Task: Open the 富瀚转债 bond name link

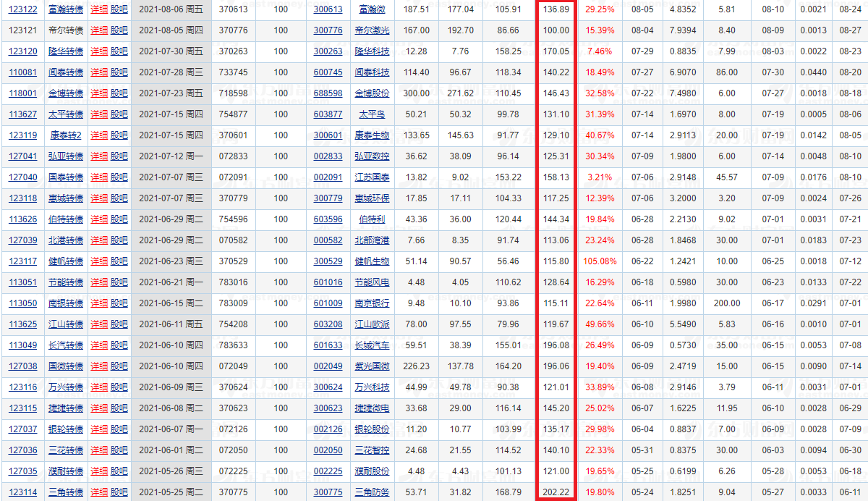Action: 66,9
